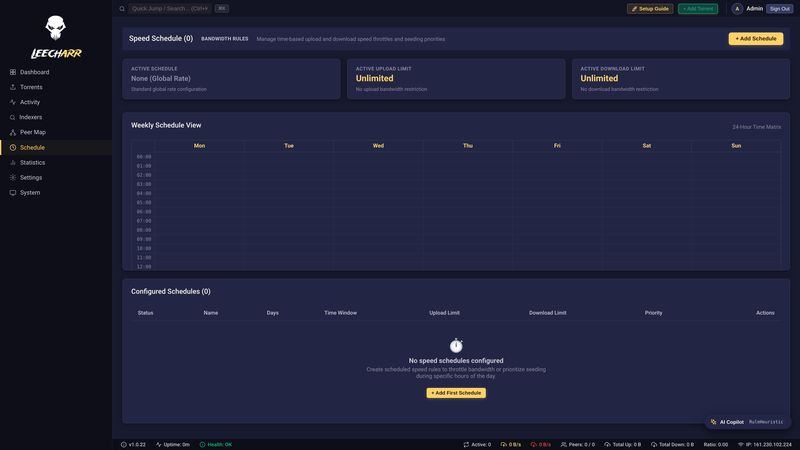
Task: Click the Wed column header
Action: tap(378, 146)
